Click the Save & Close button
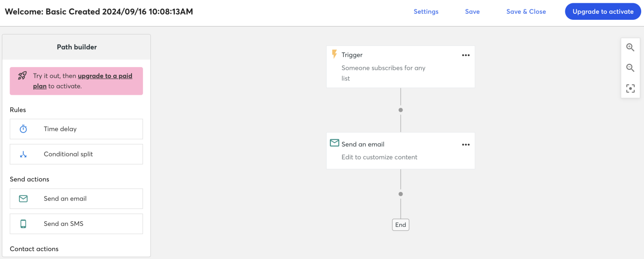Viewport: 644px width, 259px height. 526,12
